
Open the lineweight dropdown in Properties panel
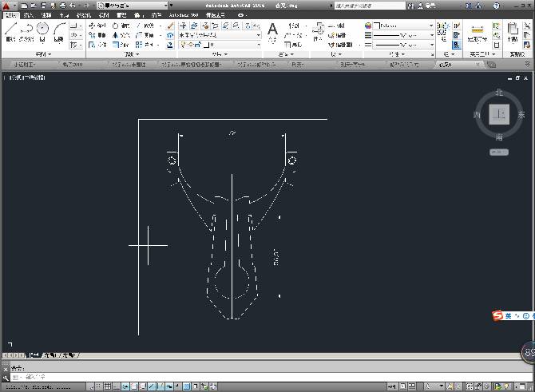[403, 35]
